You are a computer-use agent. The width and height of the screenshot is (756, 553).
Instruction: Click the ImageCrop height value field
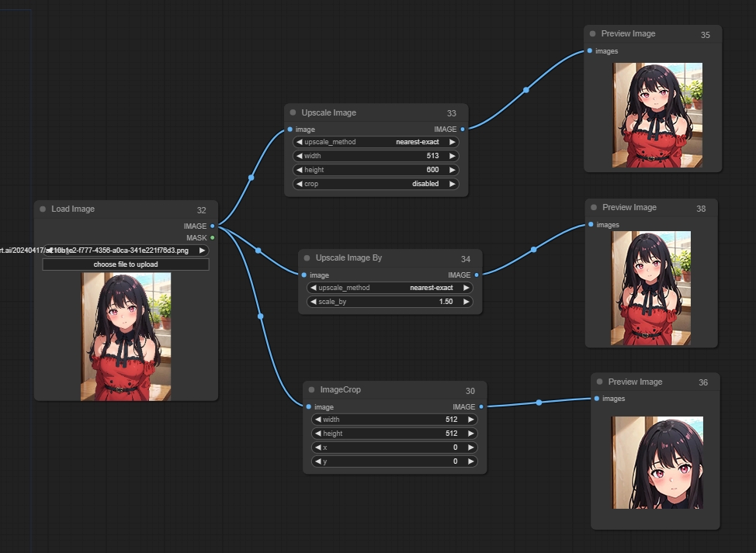(x=394, y=434)
